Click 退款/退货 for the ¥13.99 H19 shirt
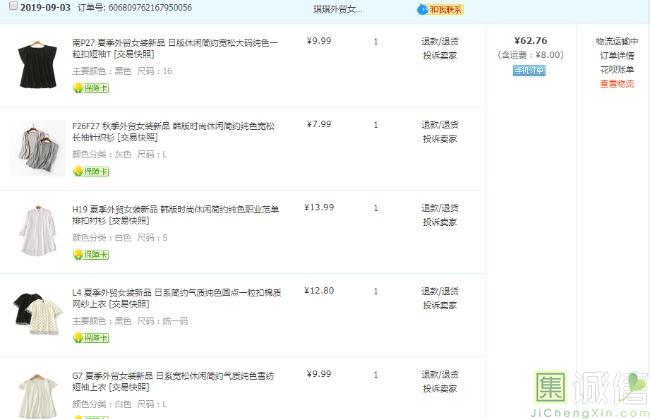 pyautogui.click(x=440, y=208)
